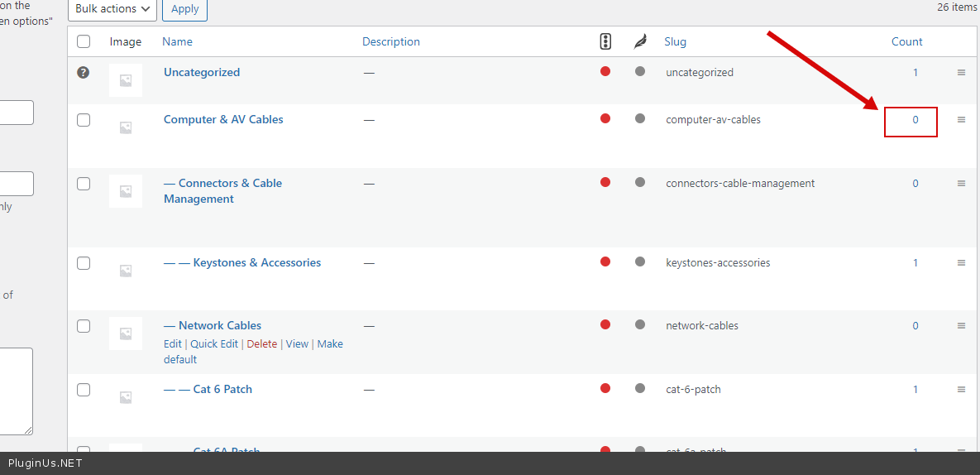Click the help icon beside Uncategorized
The image size is (980, 475).
84,73
